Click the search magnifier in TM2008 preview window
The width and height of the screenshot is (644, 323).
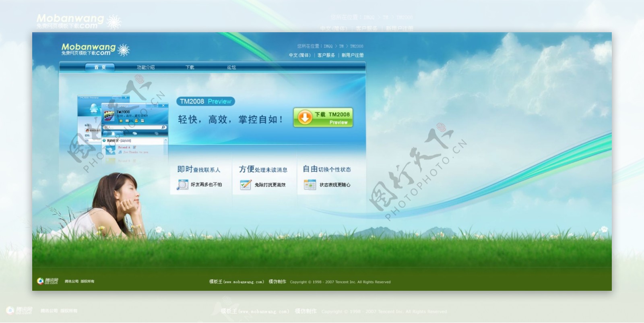(x=163, y=127)
